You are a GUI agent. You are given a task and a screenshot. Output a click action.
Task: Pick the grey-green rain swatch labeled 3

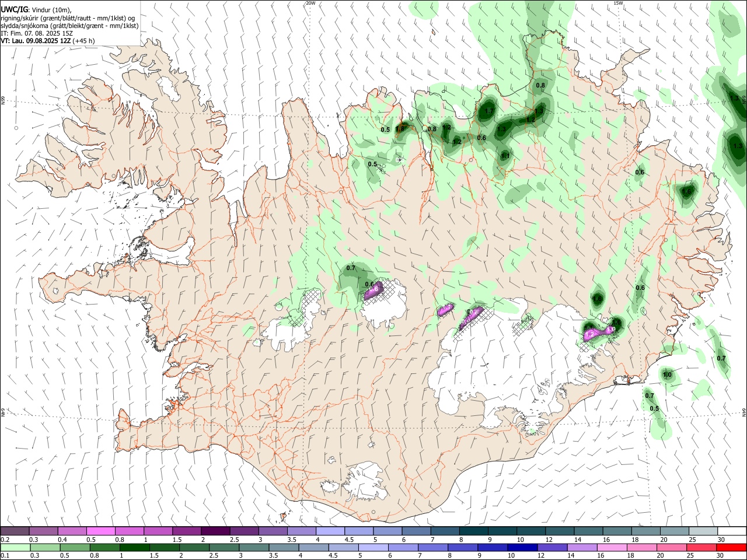click(254, 547)
